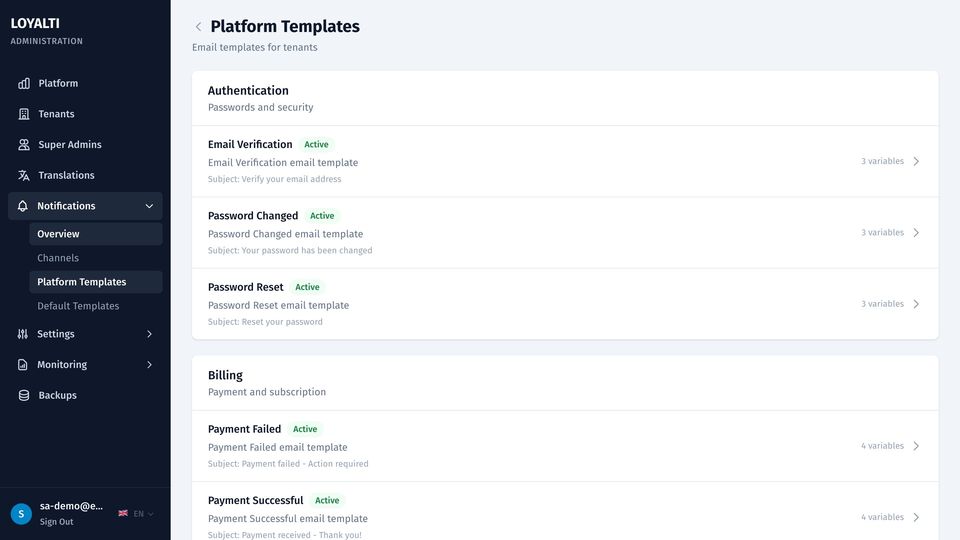This screenshot has width=960, height=540.
Task: Select Platform Templates in the sidebar
Action: [96, 282]
